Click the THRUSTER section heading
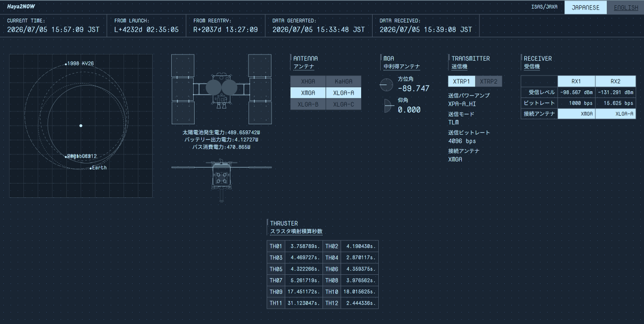Viewport: 644px width, 324px height. click(284, 223)
